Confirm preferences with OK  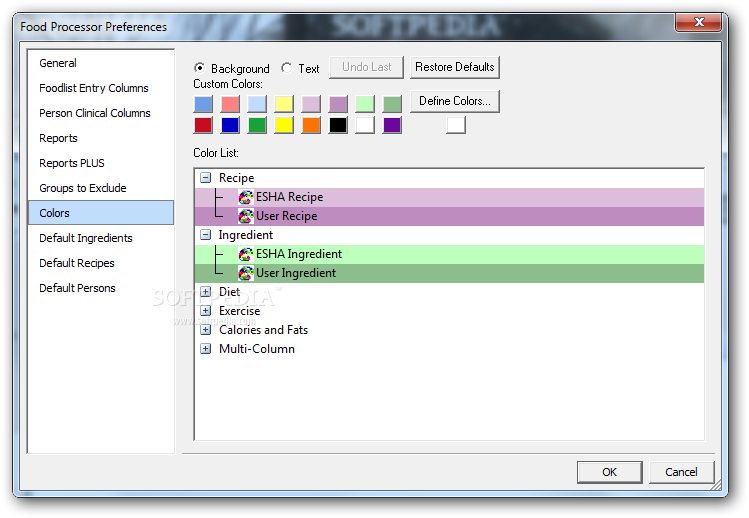(x=610, y=472)
